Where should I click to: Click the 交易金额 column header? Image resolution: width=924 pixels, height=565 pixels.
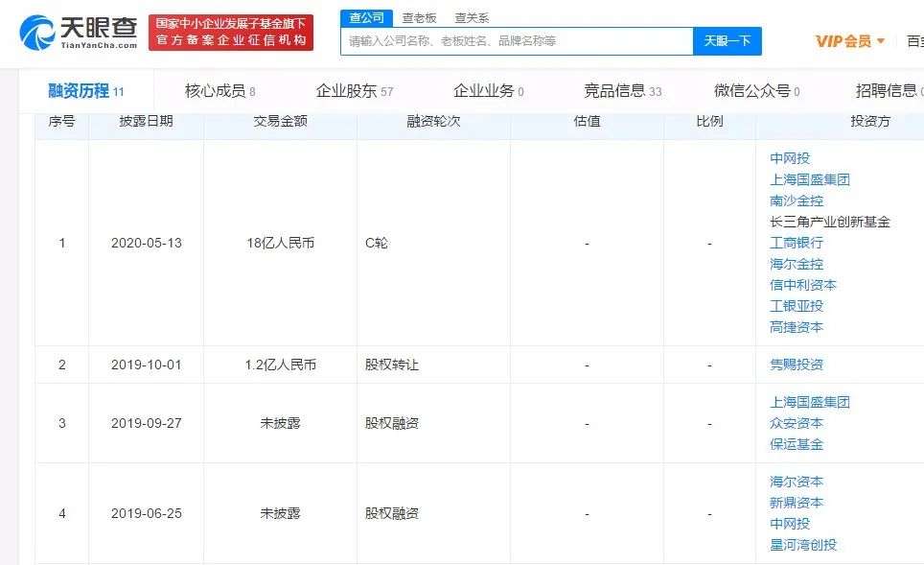click(x=281, y=122)
